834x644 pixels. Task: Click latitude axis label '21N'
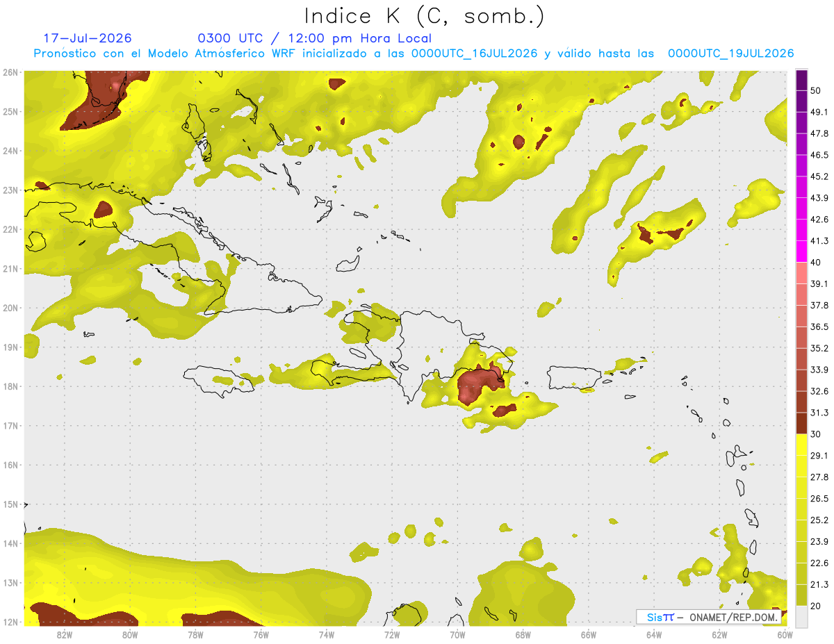point(10,268)
